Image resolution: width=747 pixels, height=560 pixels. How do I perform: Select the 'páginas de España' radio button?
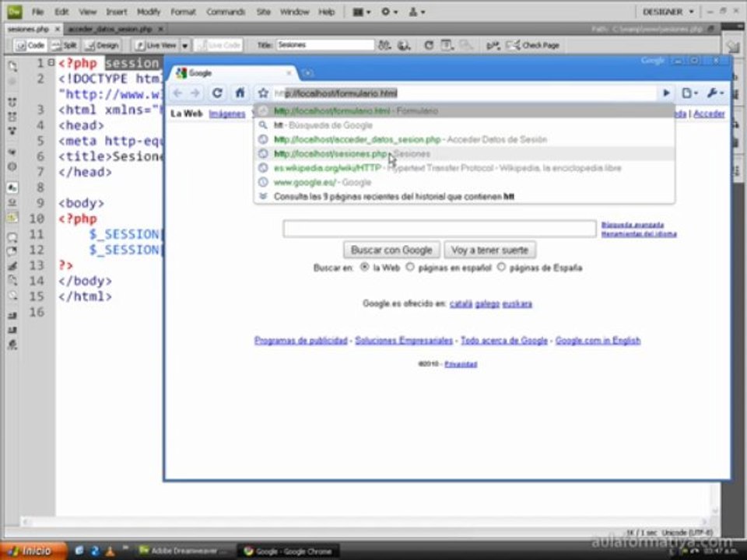(500, 267)
